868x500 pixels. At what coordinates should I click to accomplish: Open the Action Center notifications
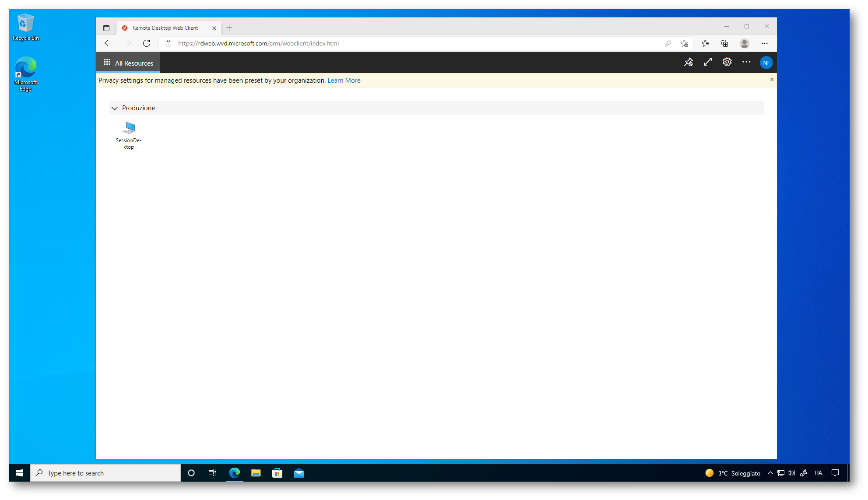[835, 473]
